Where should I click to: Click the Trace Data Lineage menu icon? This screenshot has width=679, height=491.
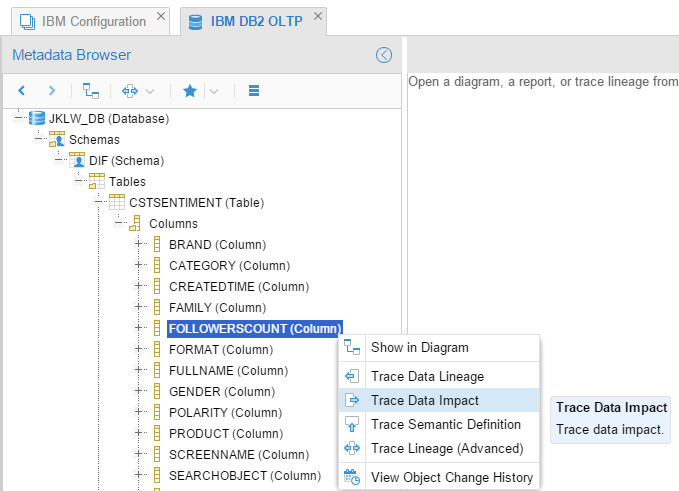coord(352,376)
